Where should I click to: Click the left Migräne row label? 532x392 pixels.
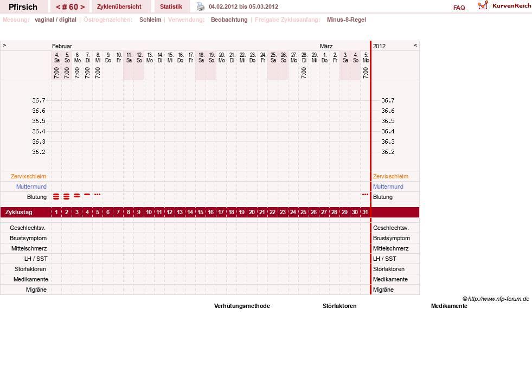click(x=36, y=290)
